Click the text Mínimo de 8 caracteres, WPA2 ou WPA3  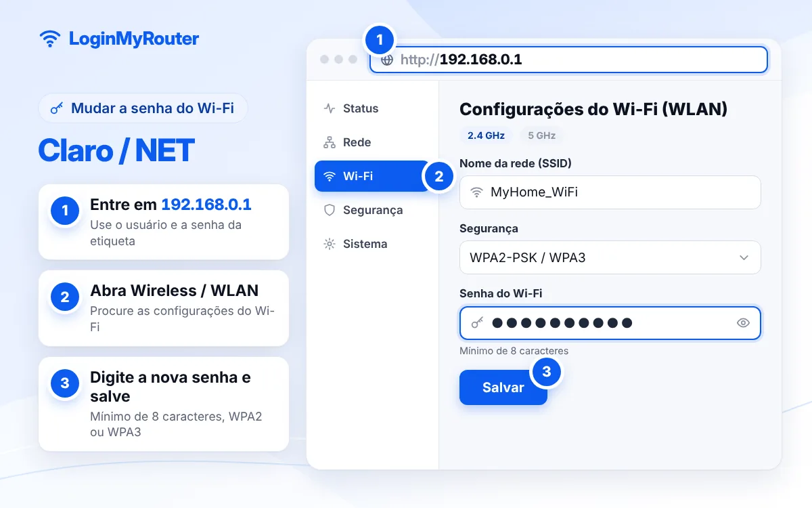click(176, 424)
